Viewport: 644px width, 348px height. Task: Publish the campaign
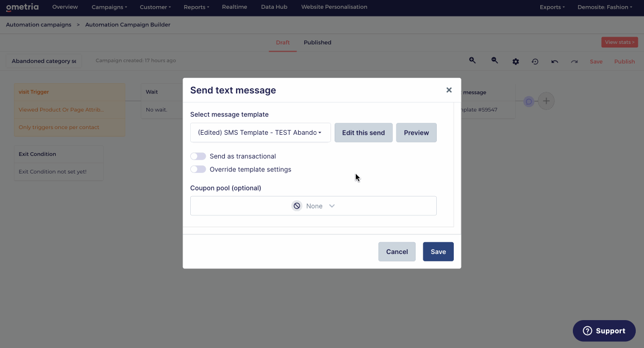[x=624, y=61]
